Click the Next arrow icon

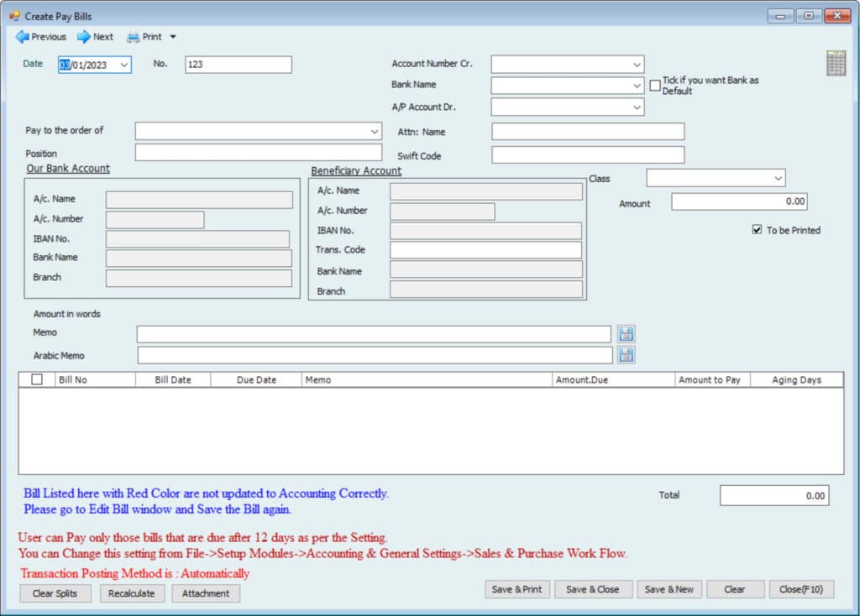click(x=83, y=37)
